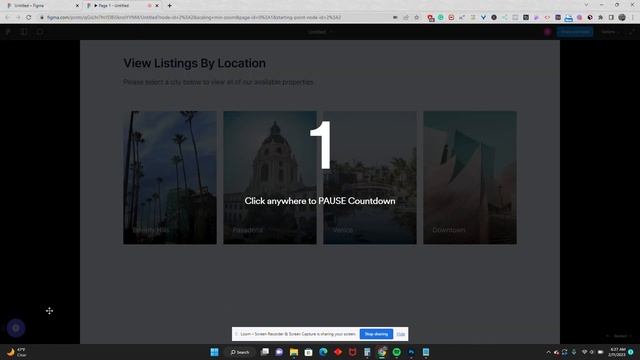Open Microsoft Edge from the taskbar
This screenshot has width=640, height=360.
point(323,352)
